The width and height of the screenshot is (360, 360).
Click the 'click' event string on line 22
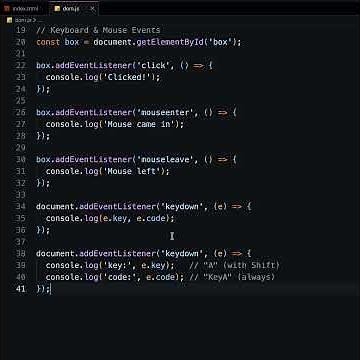coord(153,65)
